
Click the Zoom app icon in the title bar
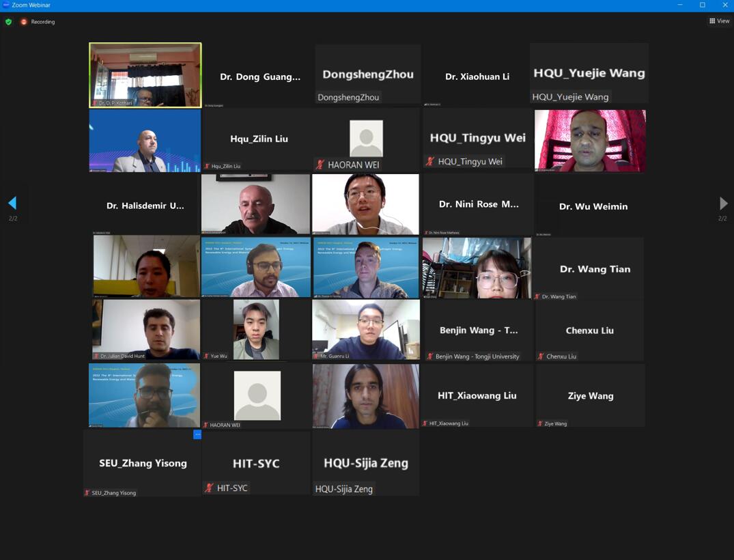click(6, 5)
